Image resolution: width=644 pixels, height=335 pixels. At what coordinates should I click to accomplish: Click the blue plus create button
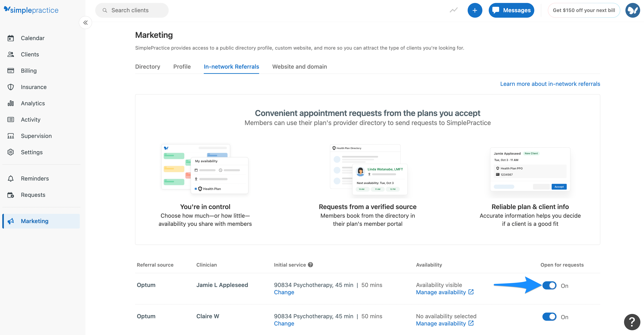475,10
